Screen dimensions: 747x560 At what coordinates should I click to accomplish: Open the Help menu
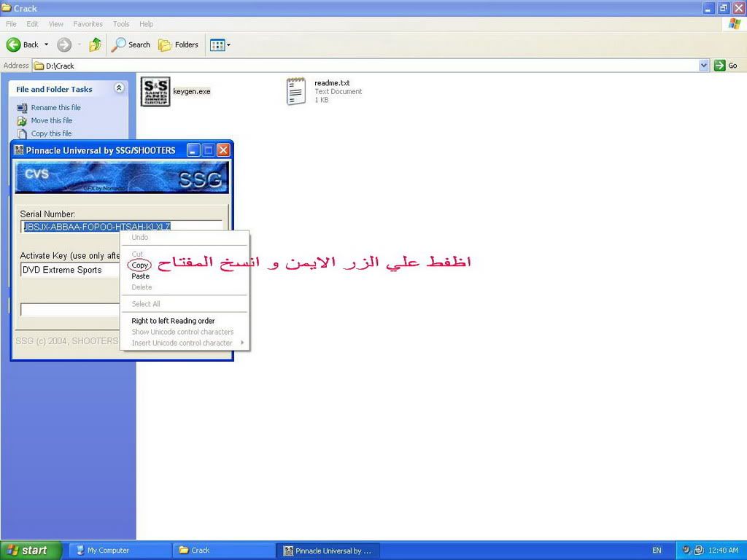pos(146,24)
